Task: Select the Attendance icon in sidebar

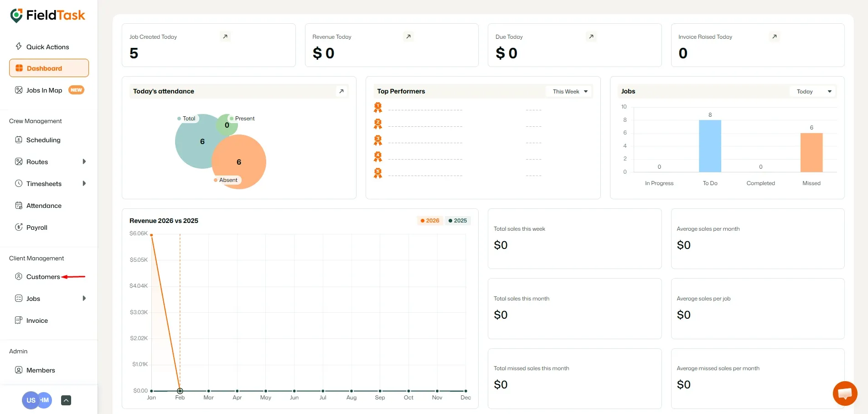Action: point(19,206)
